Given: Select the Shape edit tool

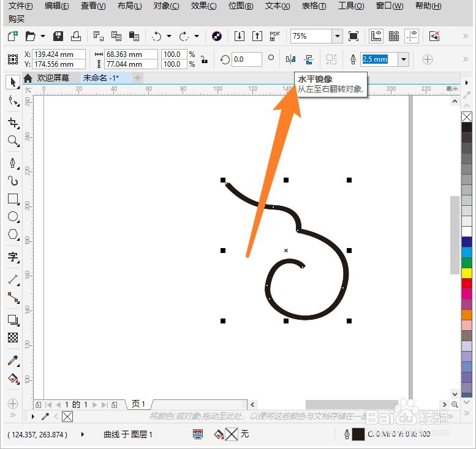Looking at the screenshot, I should tap(13, 101).
